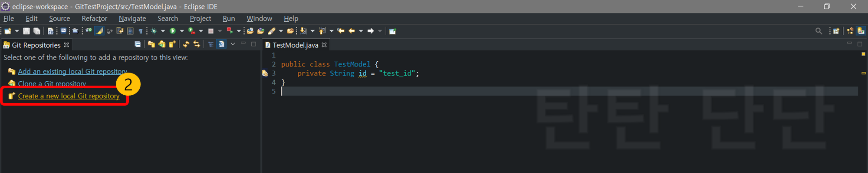868x173 pixels.
Task: Click the Open Console monitor icon
Action: (x=63, y=31)
